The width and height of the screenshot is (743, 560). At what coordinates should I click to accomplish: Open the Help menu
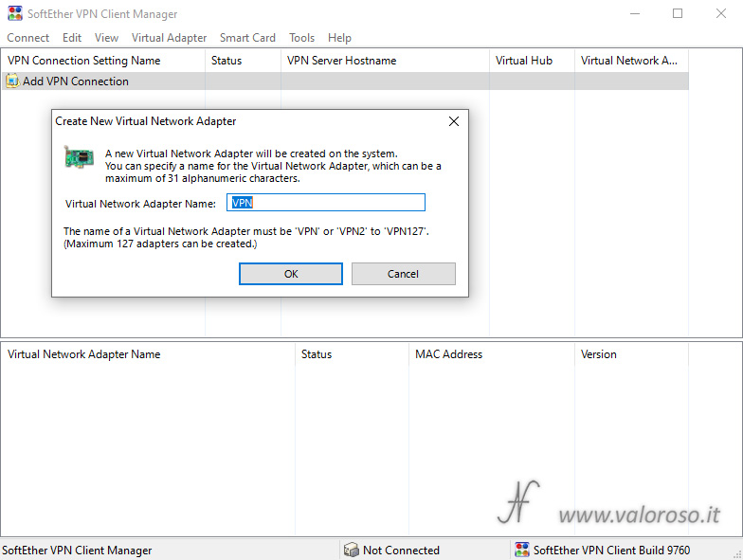339,38
